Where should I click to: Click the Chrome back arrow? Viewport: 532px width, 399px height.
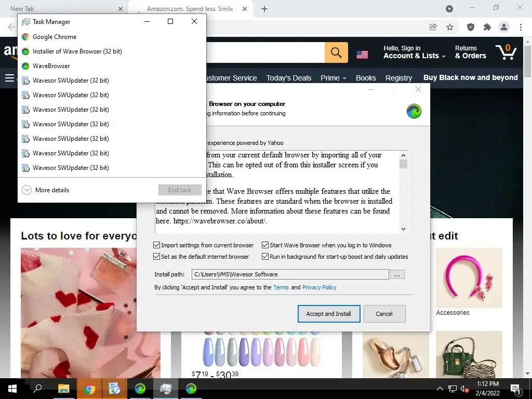pyautogui.click(x=11, y=27)
